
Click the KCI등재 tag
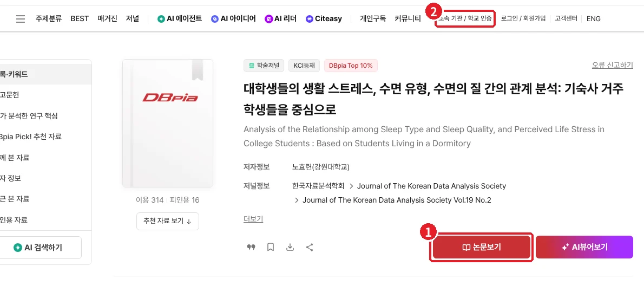[304, 66]
